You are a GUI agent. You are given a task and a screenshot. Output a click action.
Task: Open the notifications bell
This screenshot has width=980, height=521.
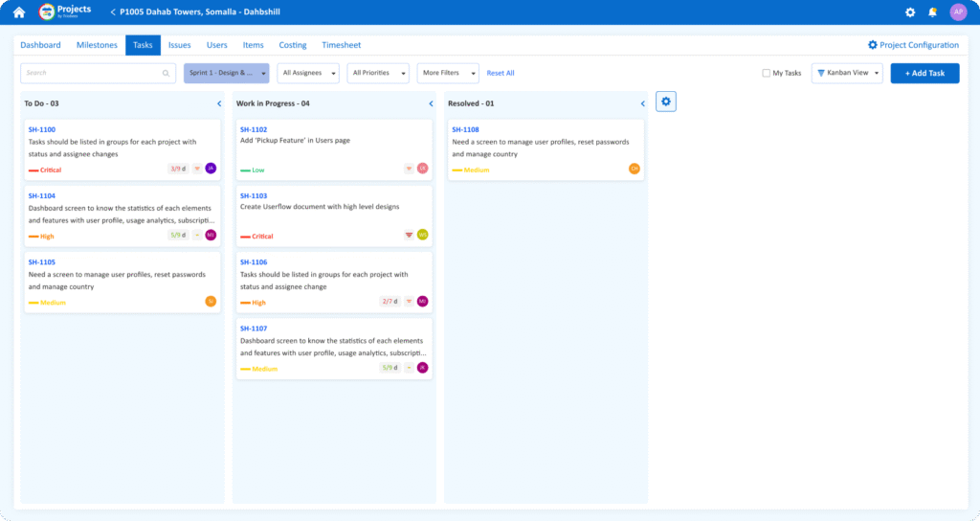933,12
